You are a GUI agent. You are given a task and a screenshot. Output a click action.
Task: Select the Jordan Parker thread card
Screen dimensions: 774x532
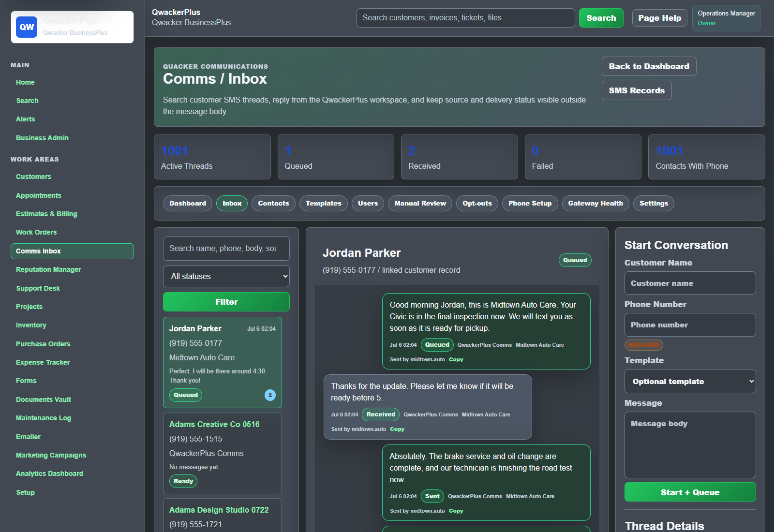223,362
